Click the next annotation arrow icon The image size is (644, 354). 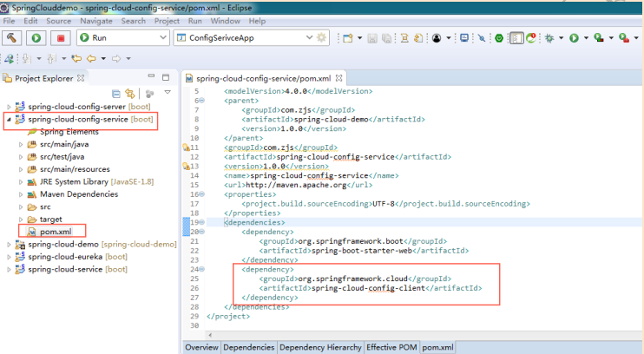27,59
